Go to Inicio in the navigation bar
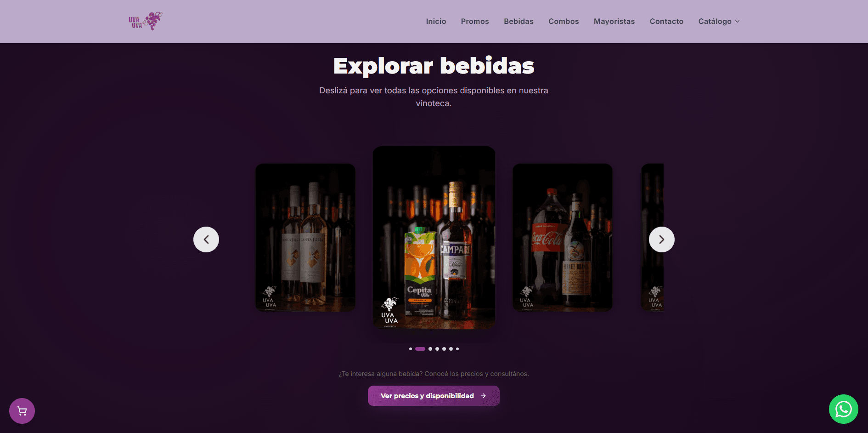868x433 pixels. click(436, 22)
